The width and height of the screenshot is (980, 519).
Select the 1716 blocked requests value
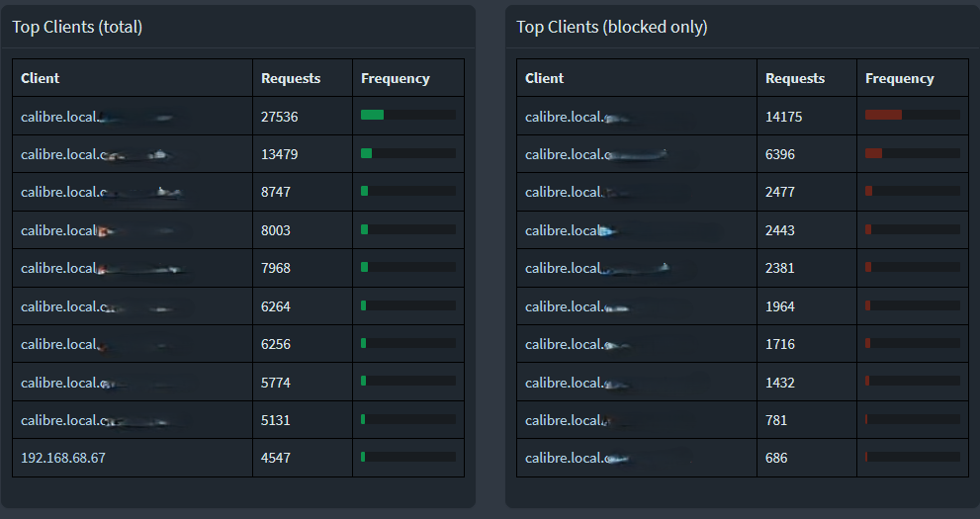(780, 344)
